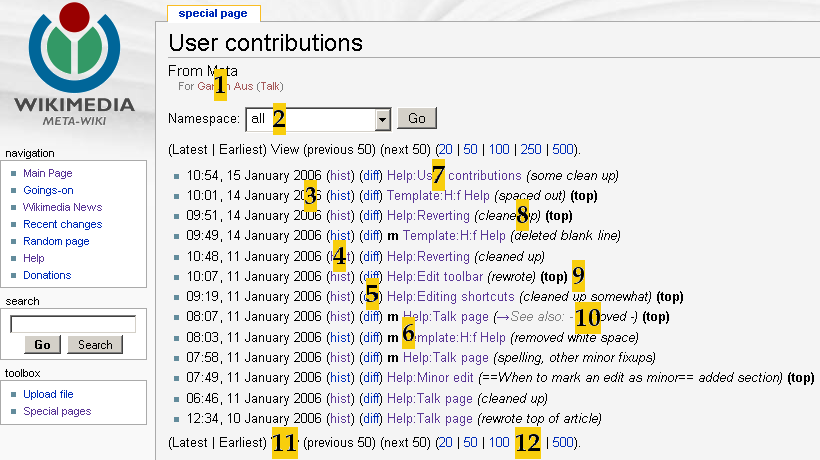Open Help:Edit toolbar page link
The height and width of the screenshot is (460, 820).
pyautogui.click(x=435, y=277)
